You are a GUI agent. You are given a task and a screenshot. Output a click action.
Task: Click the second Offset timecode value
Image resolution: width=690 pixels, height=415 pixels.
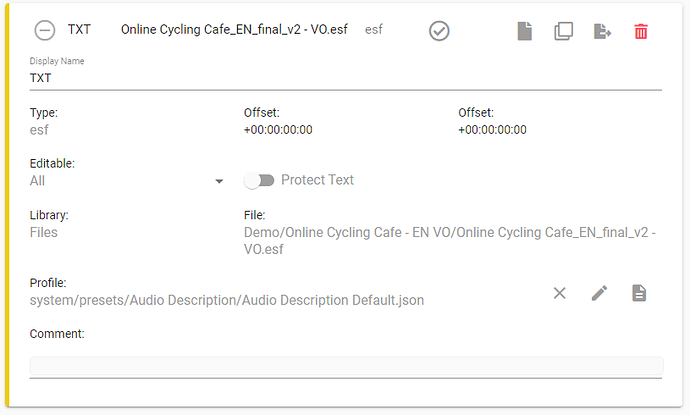[492, 130]
